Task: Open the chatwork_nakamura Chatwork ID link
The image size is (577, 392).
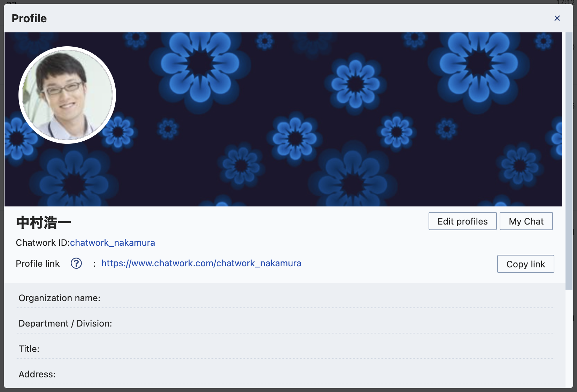Action: tap(112, 243)
